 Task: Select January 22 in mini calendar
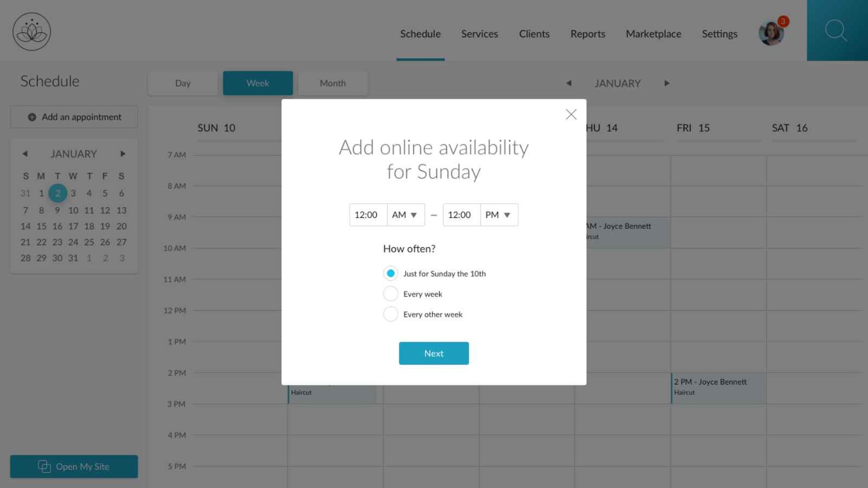41,242
